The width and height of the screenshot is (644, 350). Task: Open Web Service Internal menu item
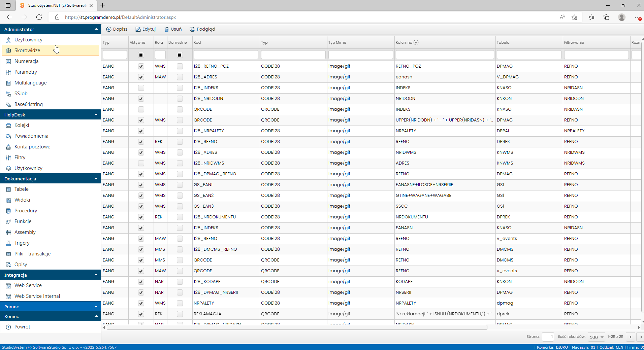tap(51, 296)
